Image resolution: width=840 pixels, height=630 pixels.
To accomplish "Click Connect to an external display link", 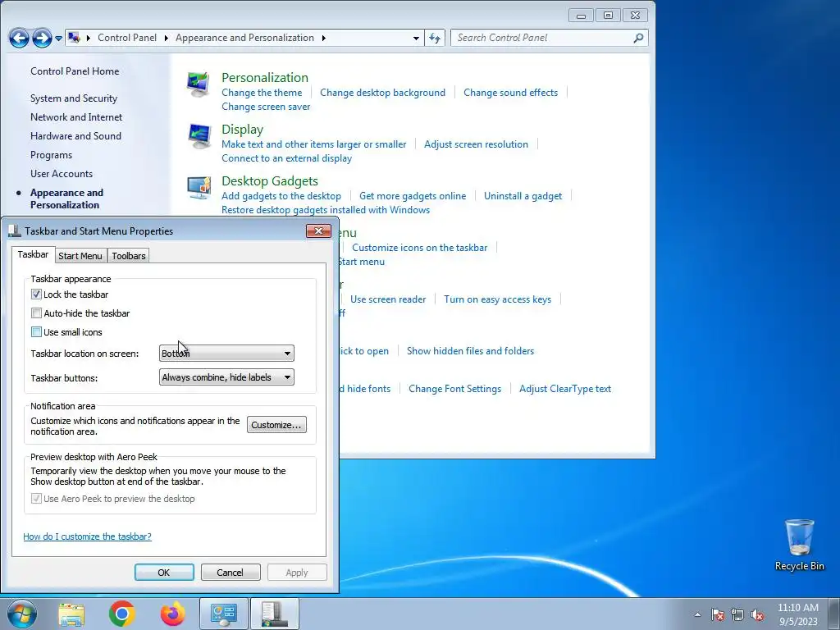I will 286,158.
